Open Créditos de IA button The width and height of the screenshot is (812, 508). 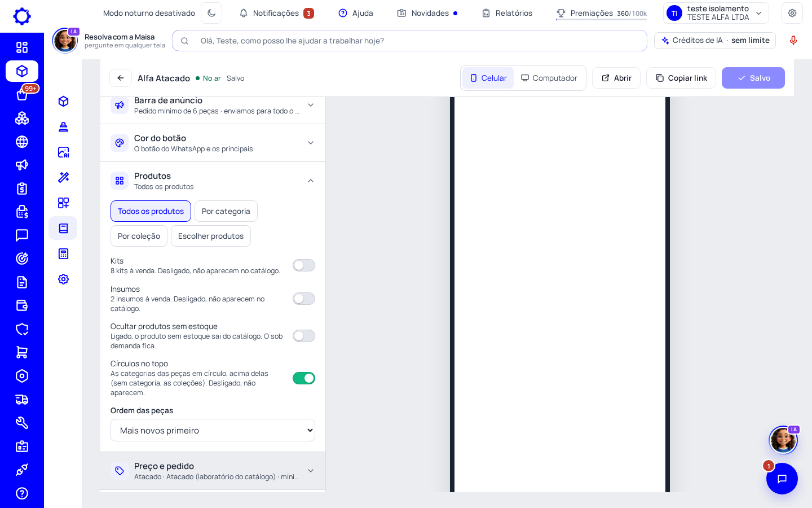click(x=715, y=41)
